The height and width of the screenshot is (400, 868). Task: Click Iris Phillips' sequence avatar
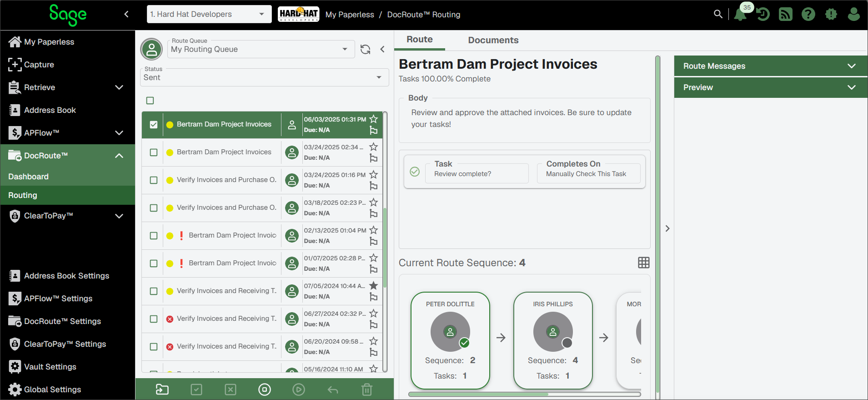pyautogui.click(x=553, y=332)
